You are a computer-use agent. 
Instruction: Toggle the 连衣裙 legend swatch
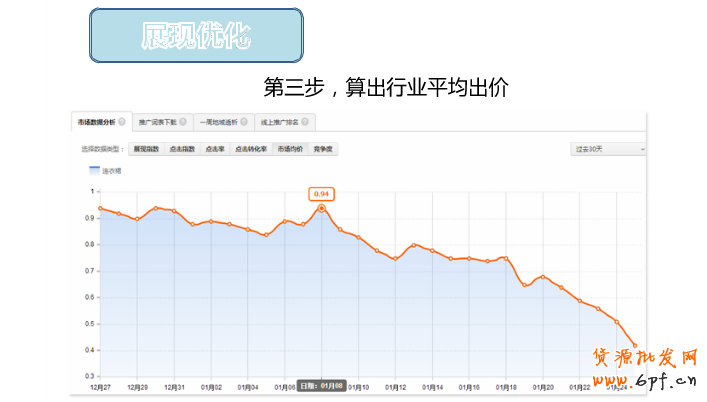pos(95,171)
